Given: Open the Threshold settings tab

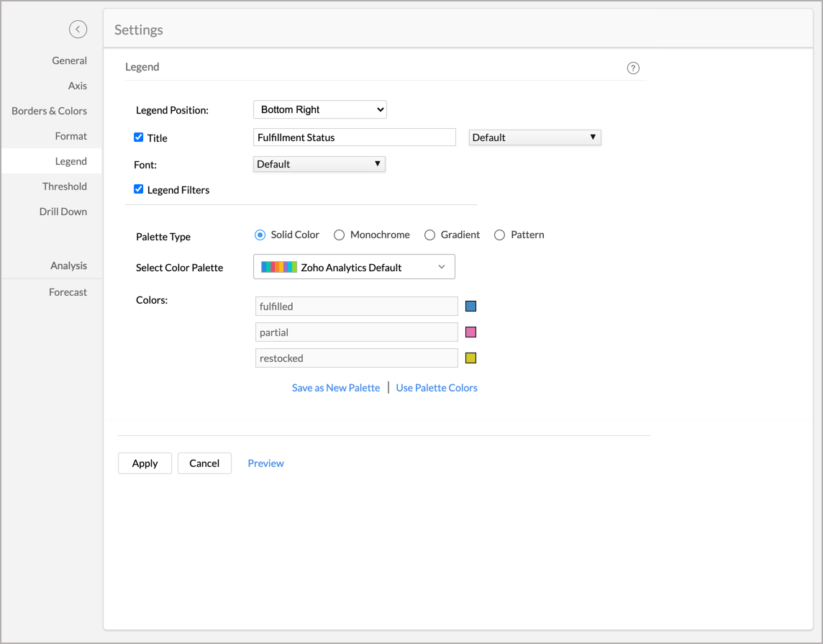Looking at the screenshot, I should (x=64, y=186).
